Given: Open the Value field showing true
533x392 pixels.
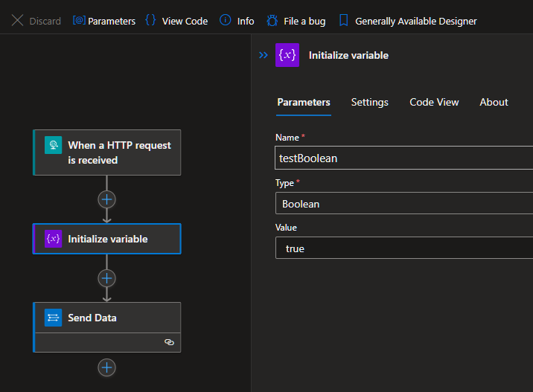Looking at the screenshot, I should click(403, 248).
